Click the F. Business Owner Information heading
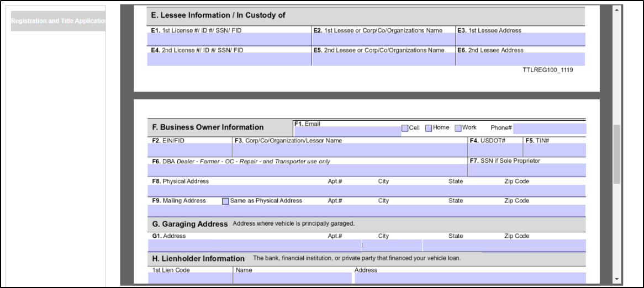The height and width of the screenshot is (288, 644). [208, 127]
